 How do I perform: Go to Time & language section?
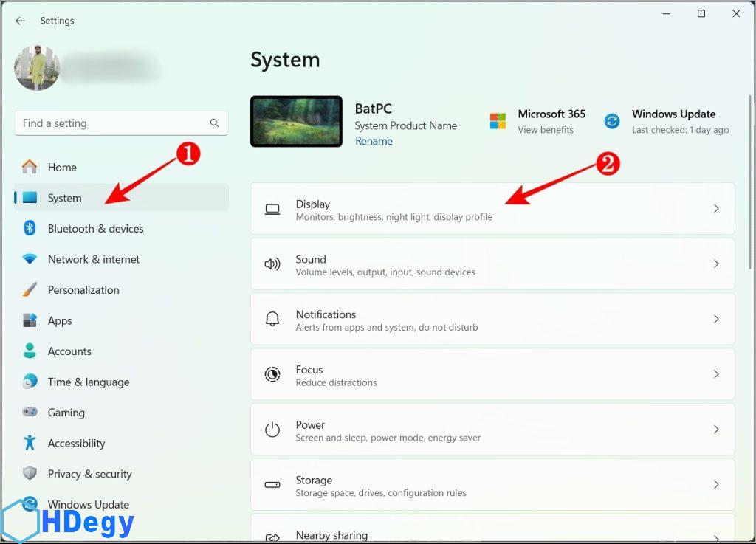click(88, 382)
